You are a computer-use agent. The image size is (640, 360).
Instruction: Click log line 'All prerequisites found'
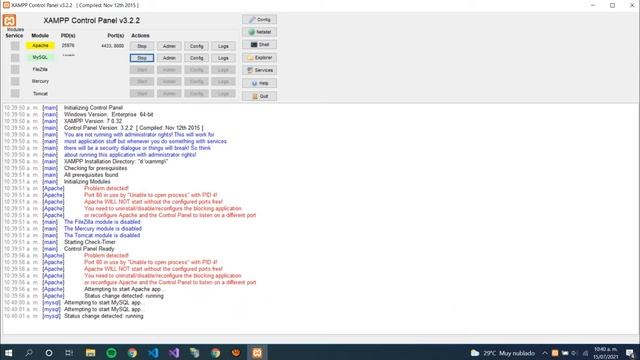click(91, 175)
